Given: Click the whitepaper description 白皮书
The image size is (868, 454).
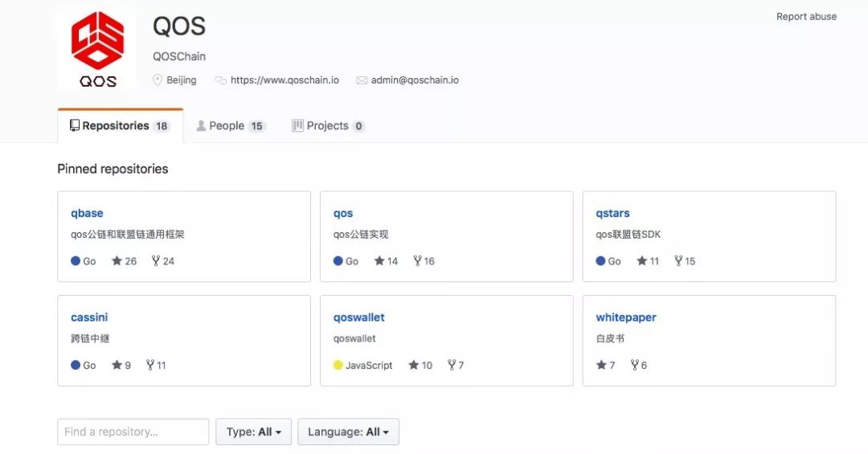Looking at the screenshot, I should click(610, 338).
